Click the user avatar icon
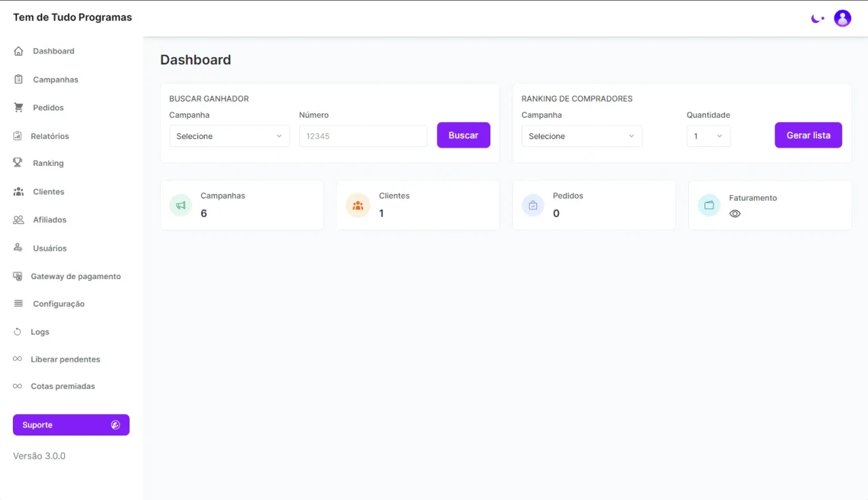The image size is (868, 500). 842,18
